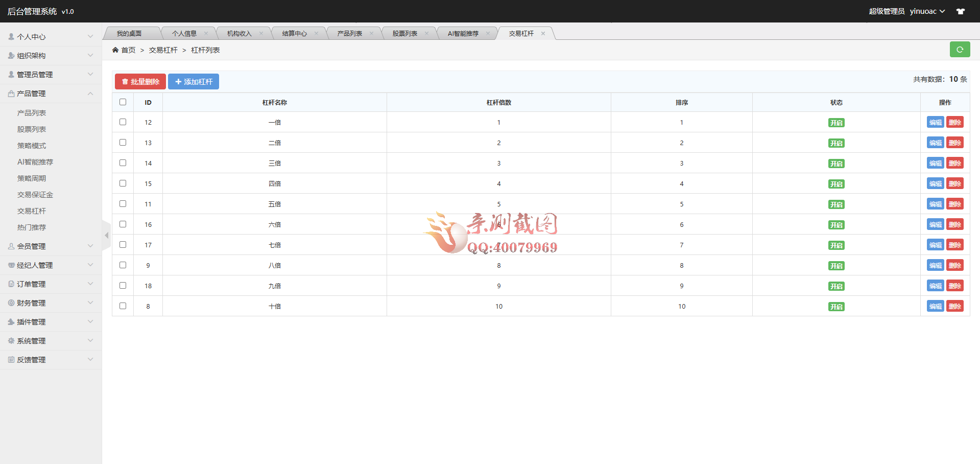Expand the 会员管理 sidebar menu
The width and height of the screenshot is (980, 464).
pyautogui.click(x=51, y=246)
